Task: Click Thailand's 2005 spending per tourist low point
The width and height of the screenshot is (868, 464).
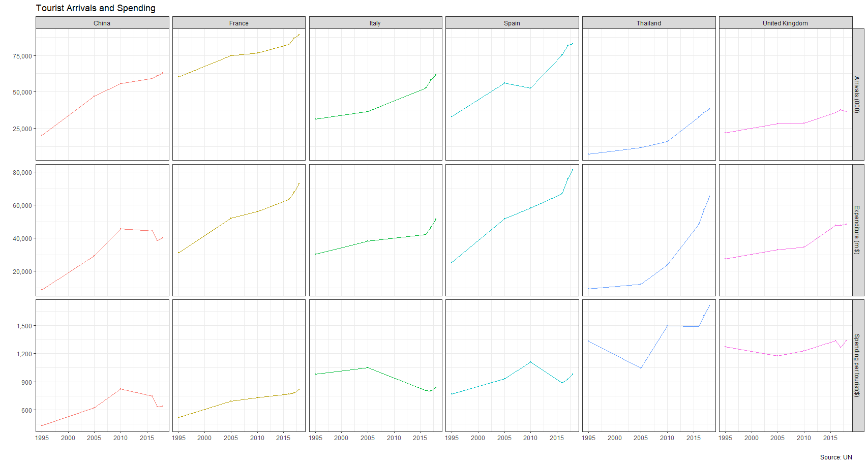Action: 641,368
